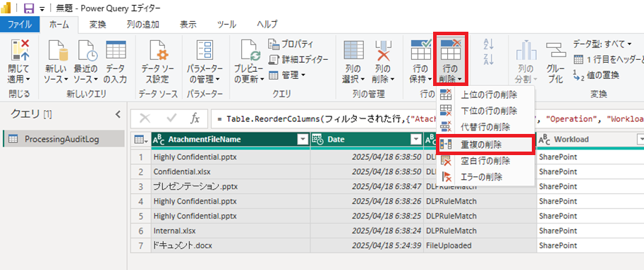Open データ型: すべて dropdown
This screenshot has height=270, width=644.
602,44
